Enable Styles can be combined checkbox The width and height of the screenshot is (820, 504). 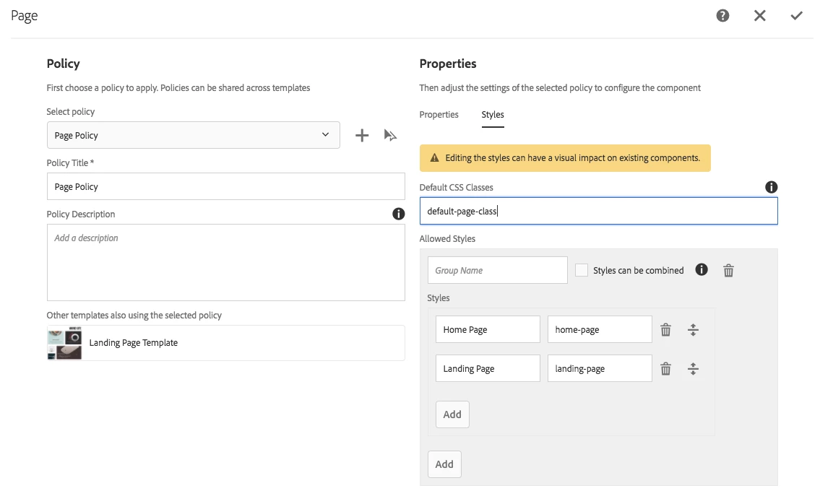click(582, 270)
